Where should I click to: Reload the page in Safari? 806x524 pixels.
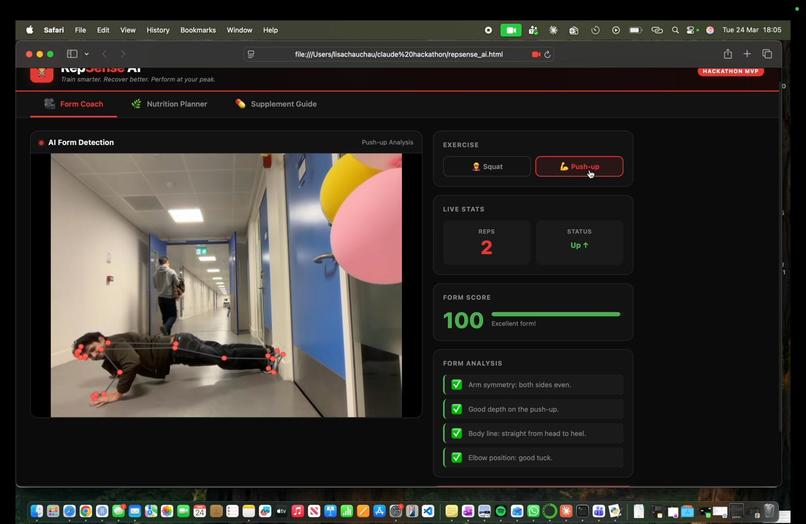[x=547, y=55]
